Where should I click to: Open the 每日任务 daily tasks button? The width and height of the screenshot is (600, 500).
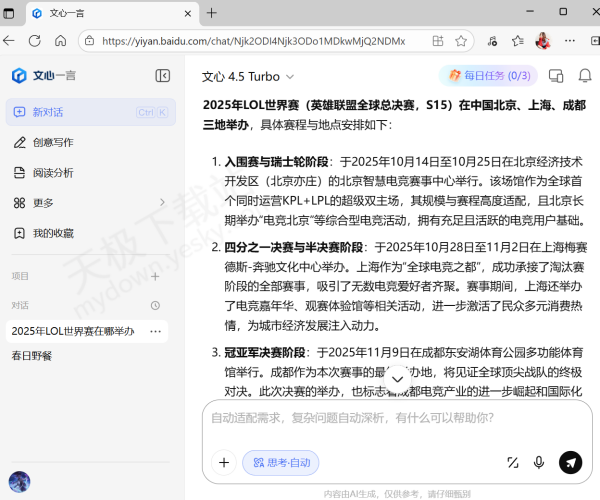(x=489, y=76)
